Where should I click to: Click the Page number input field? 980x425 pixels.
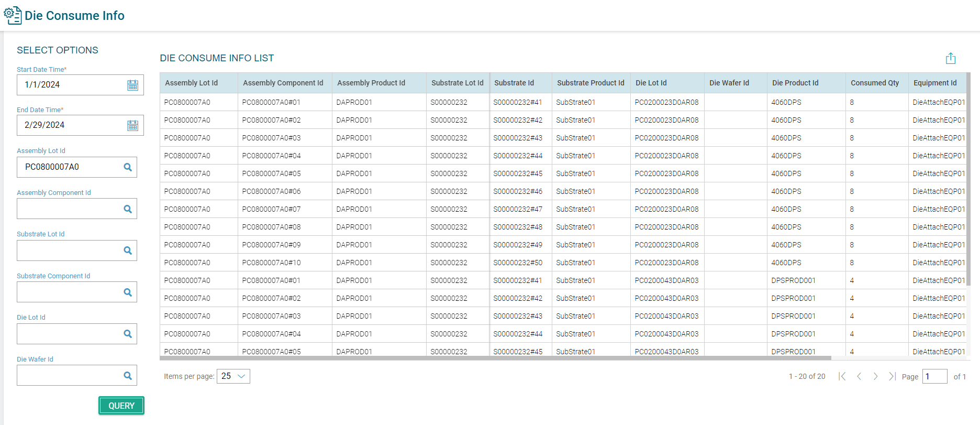coord(934,376)
